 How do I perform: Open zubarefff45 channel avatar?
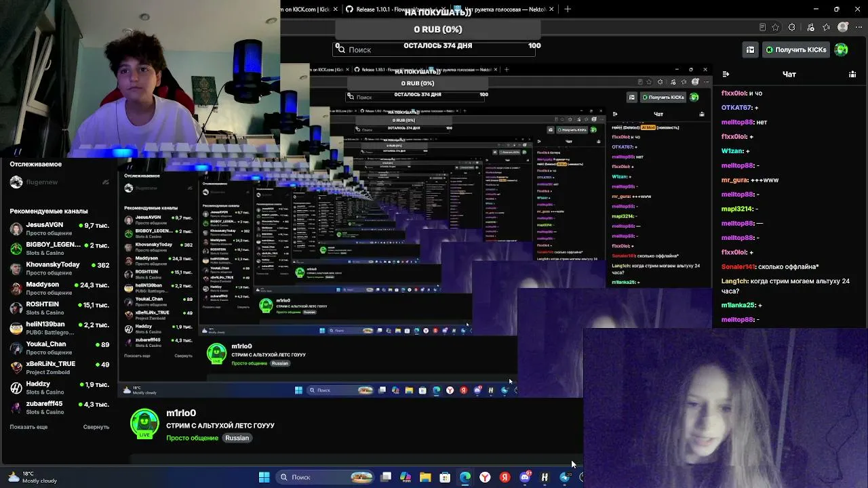16,407
